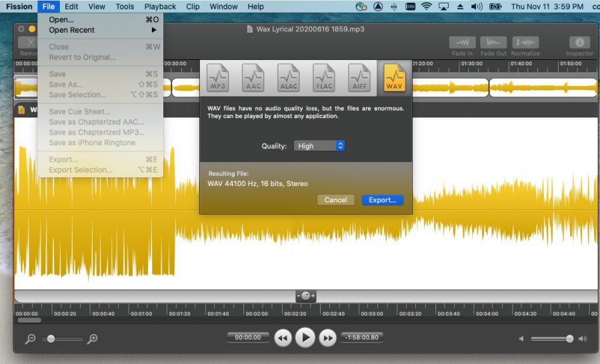Select the WAV format icon
Screen dimensions: 600x364
[x=395, y=78]
